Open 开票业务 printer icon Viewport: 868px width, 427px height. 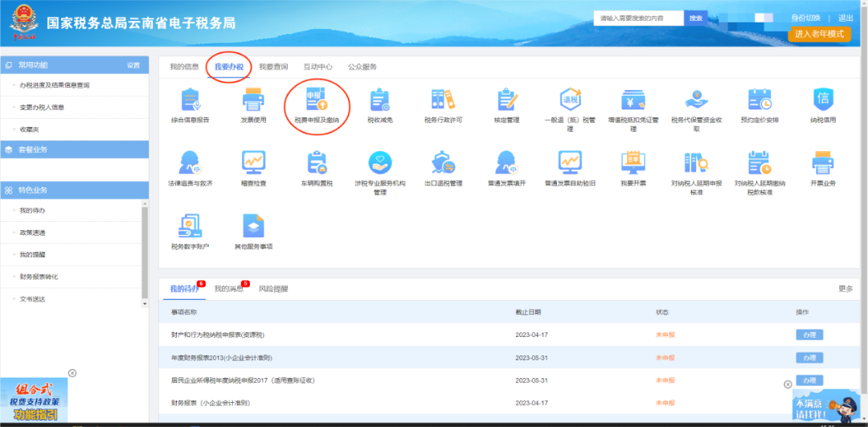(823, 162)
